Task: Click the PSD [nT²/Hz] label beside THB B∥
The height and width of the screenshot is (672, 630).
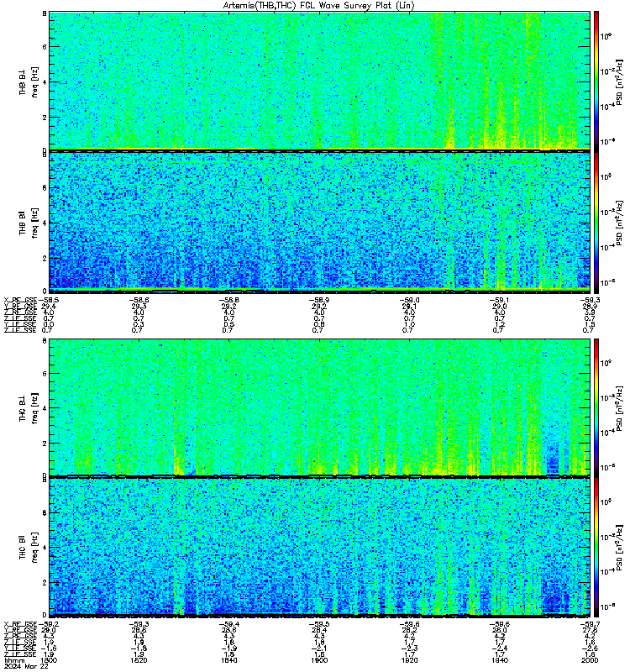Action: (620, 223)
